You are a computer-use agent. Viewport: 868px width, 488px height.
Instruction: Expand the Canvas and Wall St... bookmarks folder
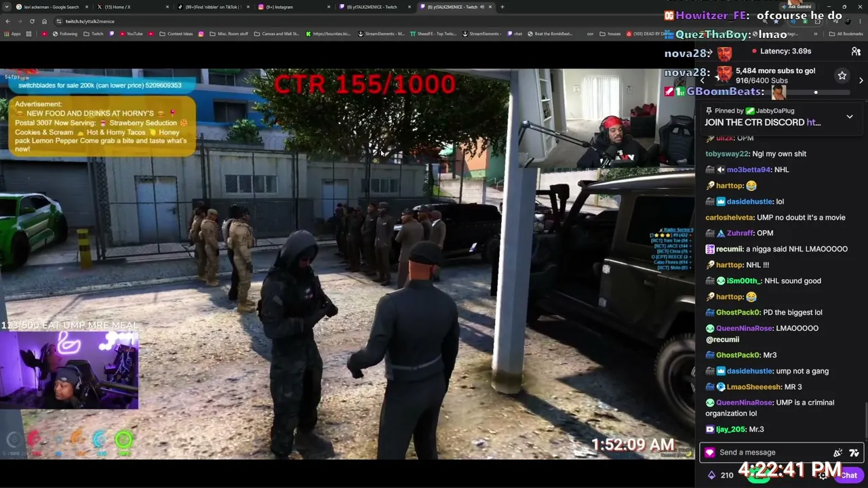(277, 34)
